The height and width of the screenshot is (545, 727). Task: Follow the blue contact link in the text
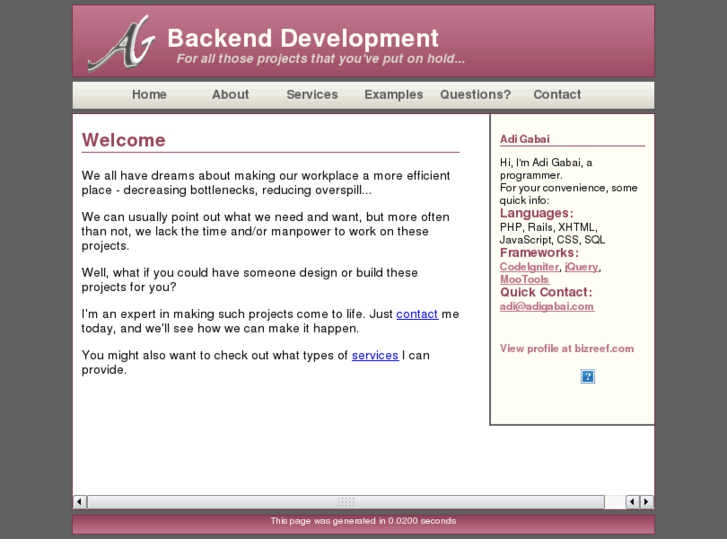417,314
